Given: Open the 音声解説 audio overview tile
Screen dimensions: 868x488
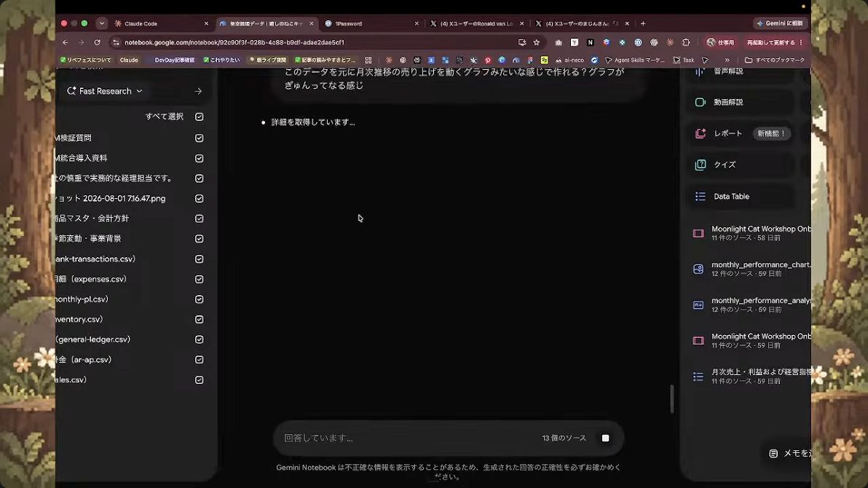Looking at the screenshot, I should (741, 71).
